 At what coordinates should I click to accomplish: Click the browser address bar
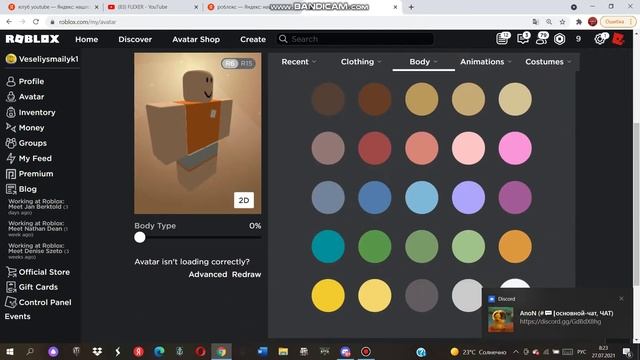click(286, 22)
